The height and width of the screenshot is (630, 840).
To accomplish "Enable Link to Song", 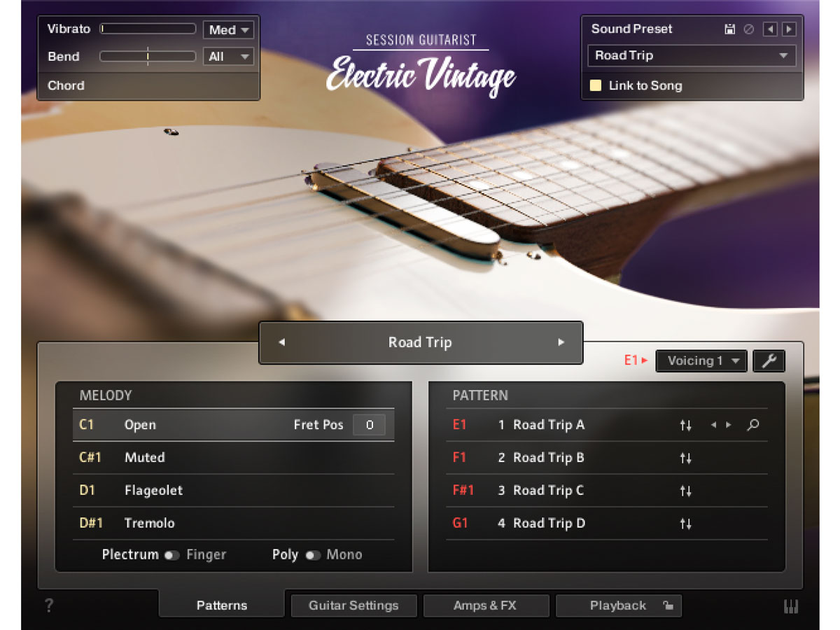I will (x=597, y=85).
